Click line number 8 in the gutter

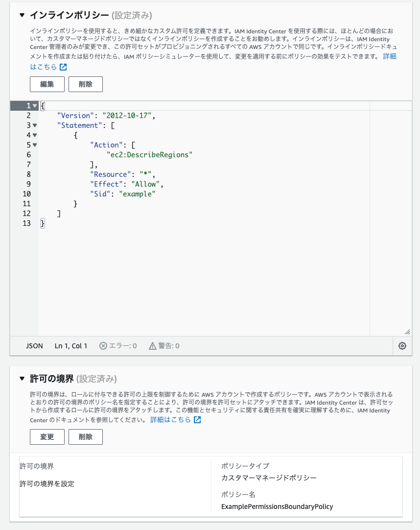(x=28, y=174)
